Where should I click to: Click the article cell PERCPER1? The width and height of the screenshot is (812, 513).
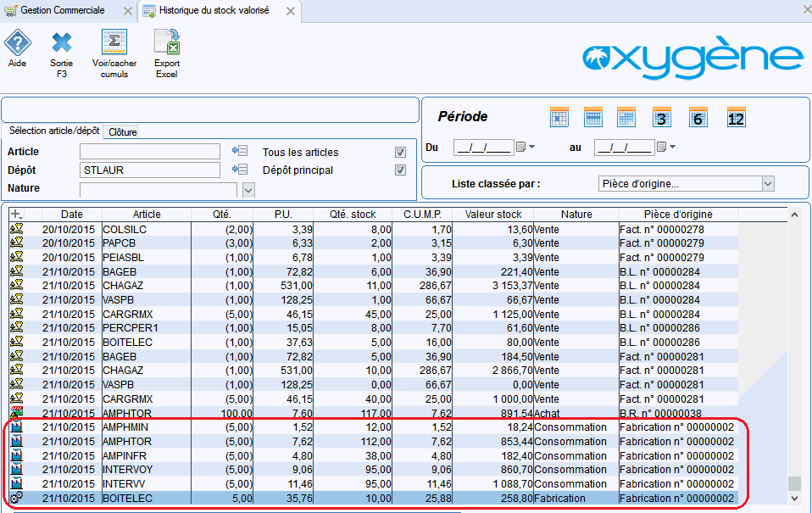[x=147, y=328]
